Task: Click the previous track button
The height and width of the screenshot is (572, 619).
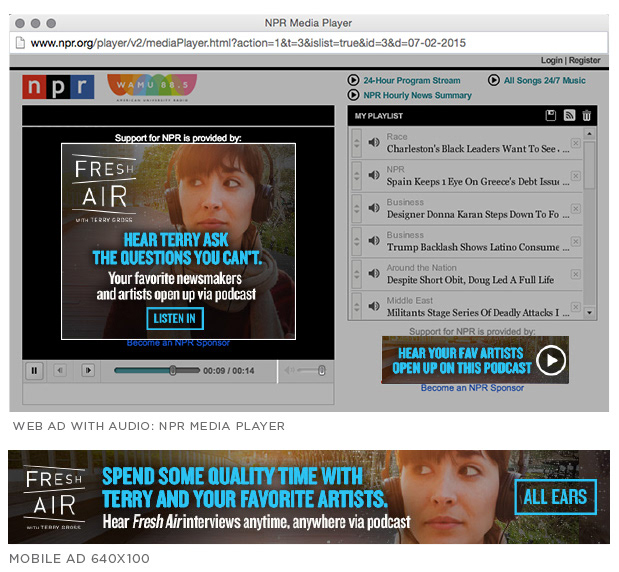Action: click(60, 370)
